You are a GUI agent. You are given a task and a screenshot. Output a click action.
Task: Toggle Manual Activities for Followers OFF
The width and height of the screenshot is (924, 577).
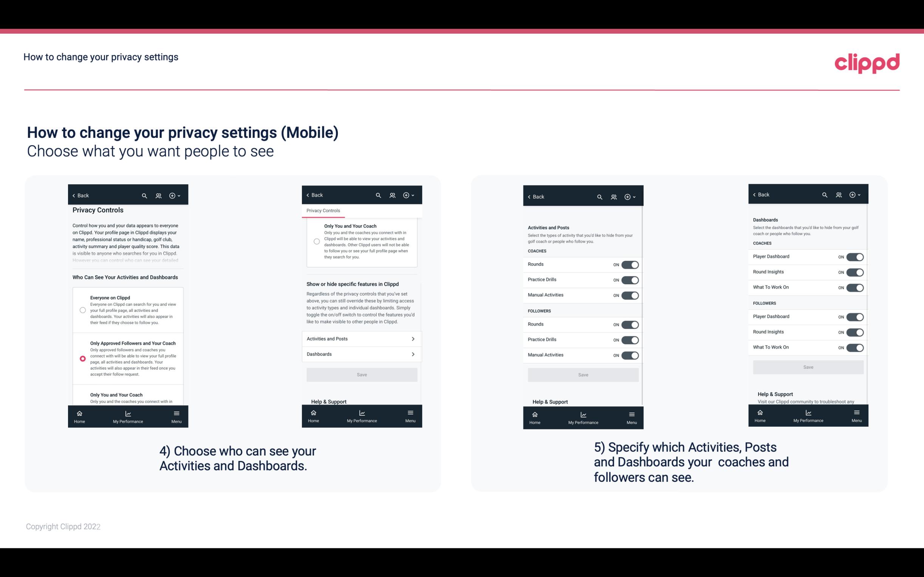pyautogui.click(x=630, y=354)
